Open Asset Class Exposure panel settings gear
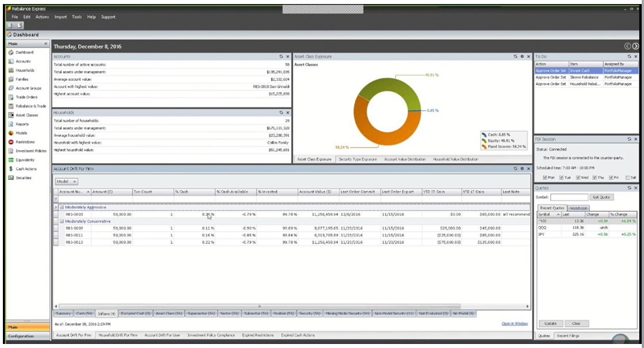The image size is (644, 348). [522, 57]
